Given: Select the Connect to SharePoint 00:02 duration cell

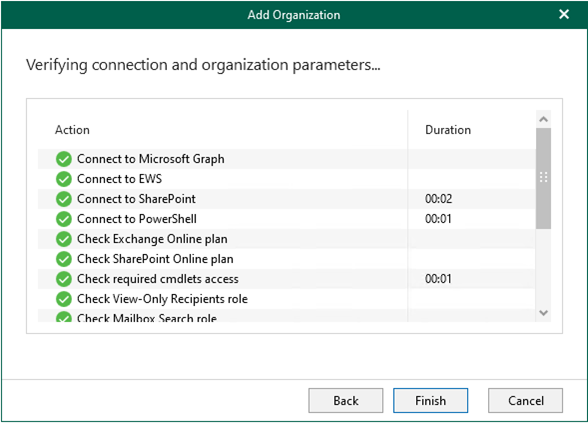Looking at the screenshot, I should click(x=438, y=199).
